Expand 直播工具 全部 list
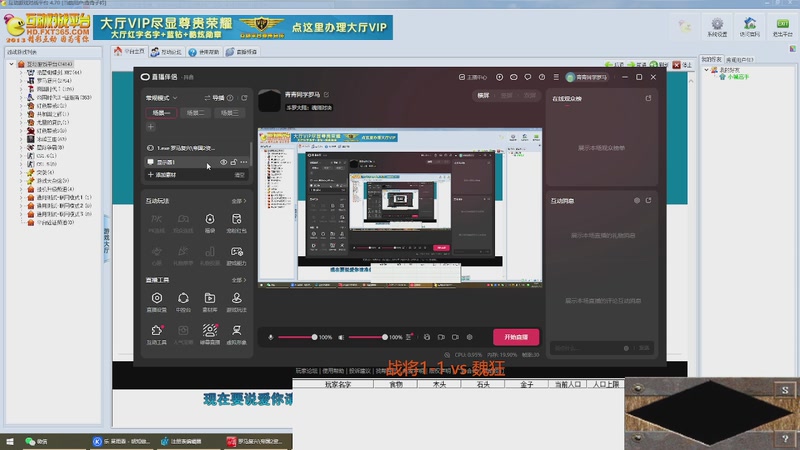The image size is (800, 450). (239, 280)
